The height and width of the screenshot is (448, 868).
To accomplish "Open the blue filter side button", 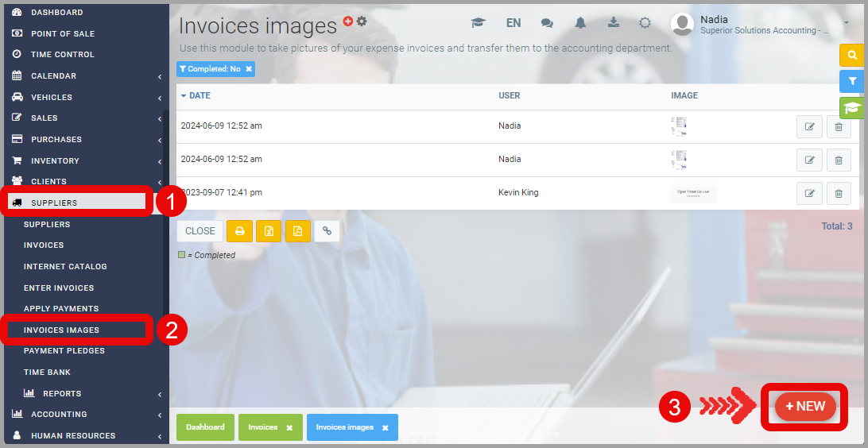I will pos(852,81).
